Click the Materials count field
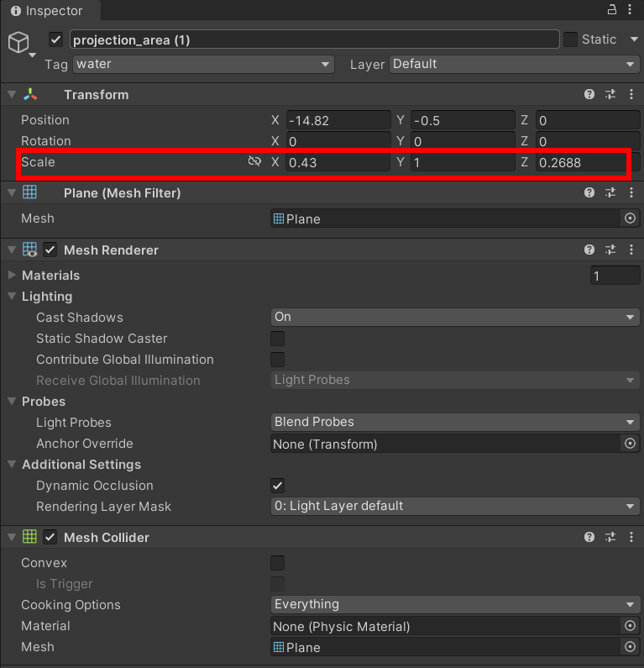Image resolution: width=644 pixels, height=668 pixels. tap(615, 276)
